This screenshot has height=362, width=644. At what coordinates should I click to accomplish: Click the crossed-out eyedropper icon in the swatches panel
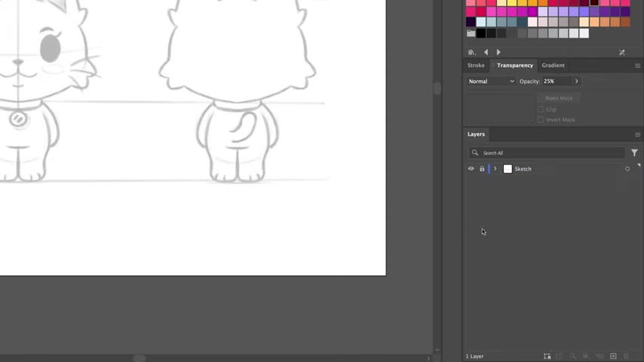(622, 53)
